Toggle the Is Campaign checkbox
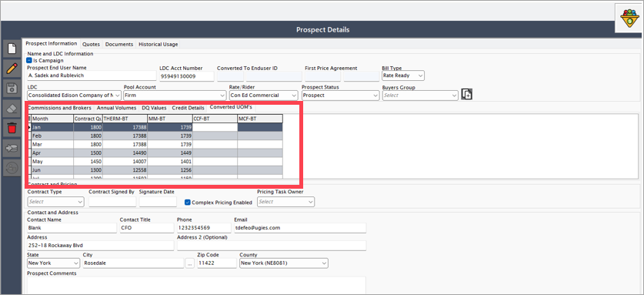Image resolution: width=644 pixels, height=295 pixels. (29, 60)
